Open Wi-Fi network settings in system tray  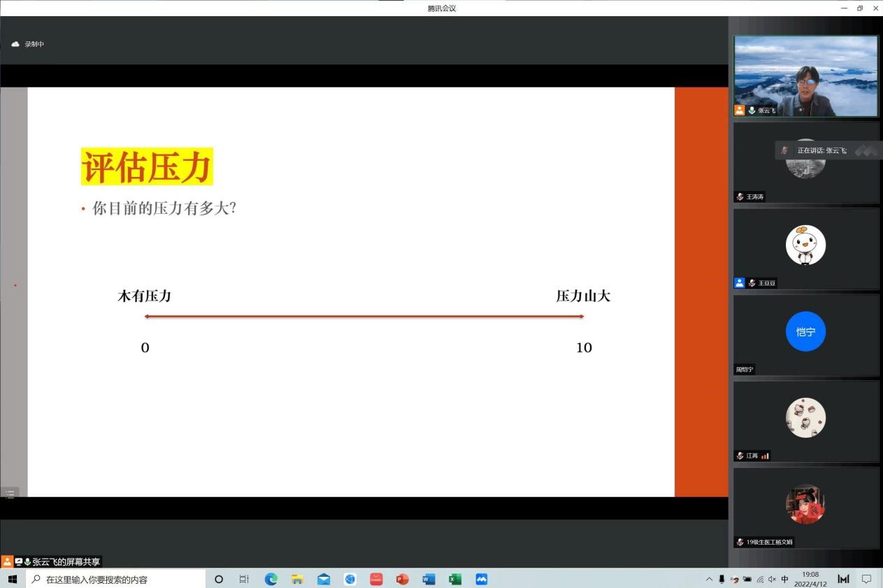(x=760, y=579)
